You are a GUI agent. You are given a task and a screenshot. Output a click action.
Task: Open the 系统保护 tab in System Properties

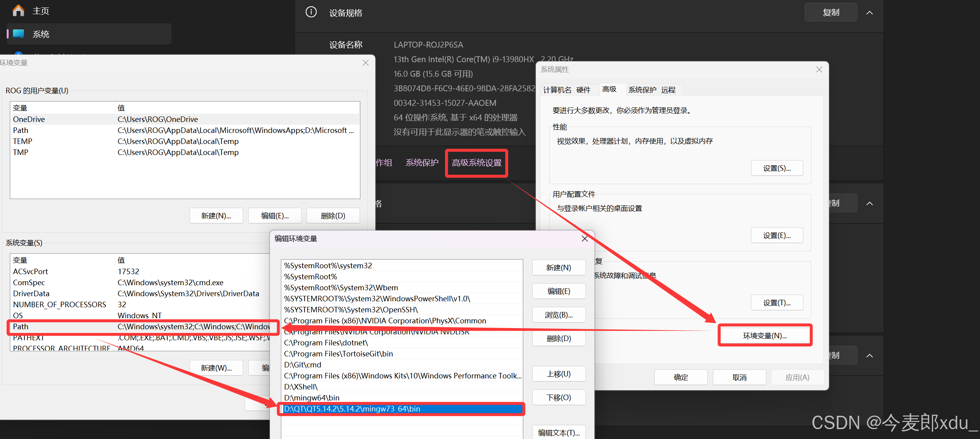click(642, 90)
